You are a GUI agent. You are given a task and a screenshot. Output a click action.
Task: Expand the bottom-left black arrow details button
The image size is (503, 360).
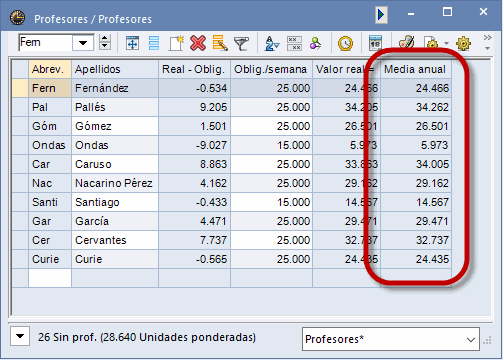[x=20, y=336]
